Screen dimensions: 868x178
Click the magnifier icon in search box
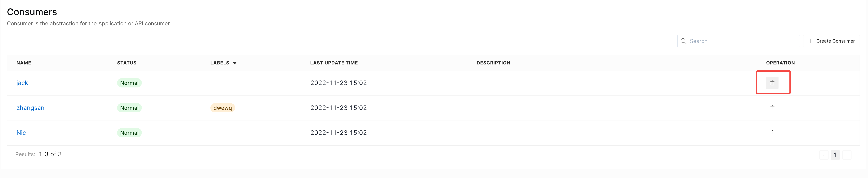683,41
